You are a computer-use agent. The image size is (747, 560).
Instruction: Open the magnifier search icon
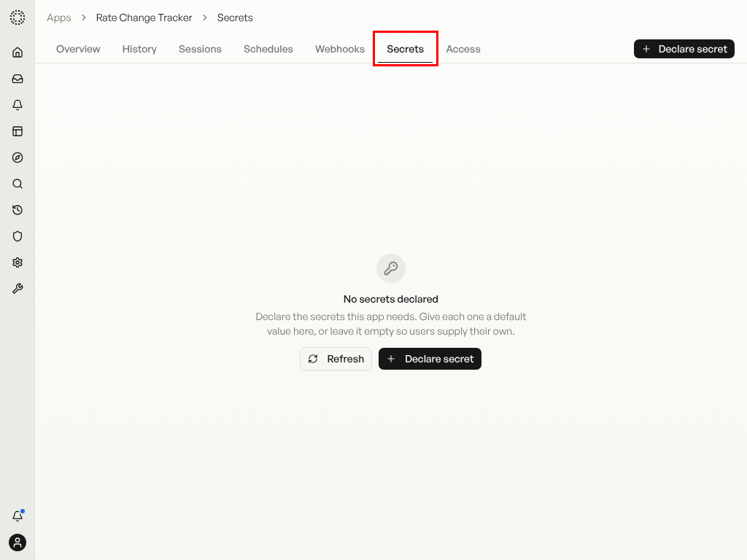[18, 184]
